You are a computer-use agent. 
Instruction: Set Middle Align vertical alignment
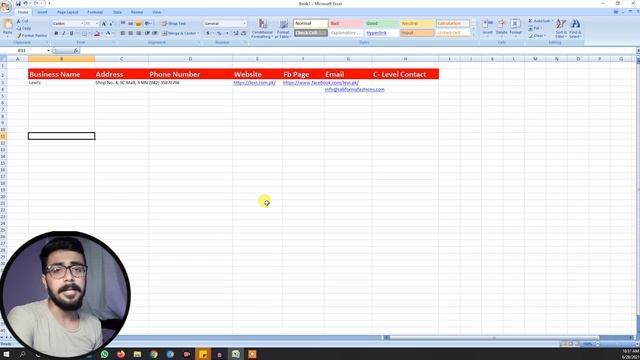point(131,24)
